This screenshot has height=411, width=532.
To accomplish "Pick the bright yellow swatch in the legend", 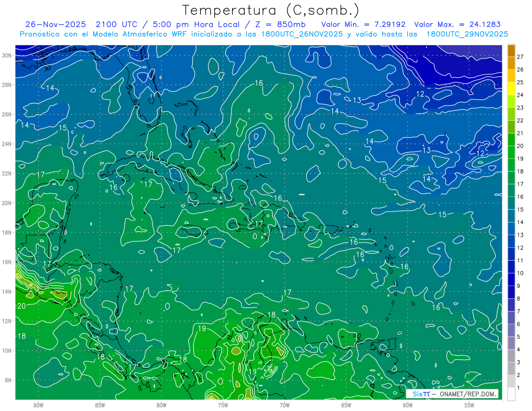I will click(511, 89).
